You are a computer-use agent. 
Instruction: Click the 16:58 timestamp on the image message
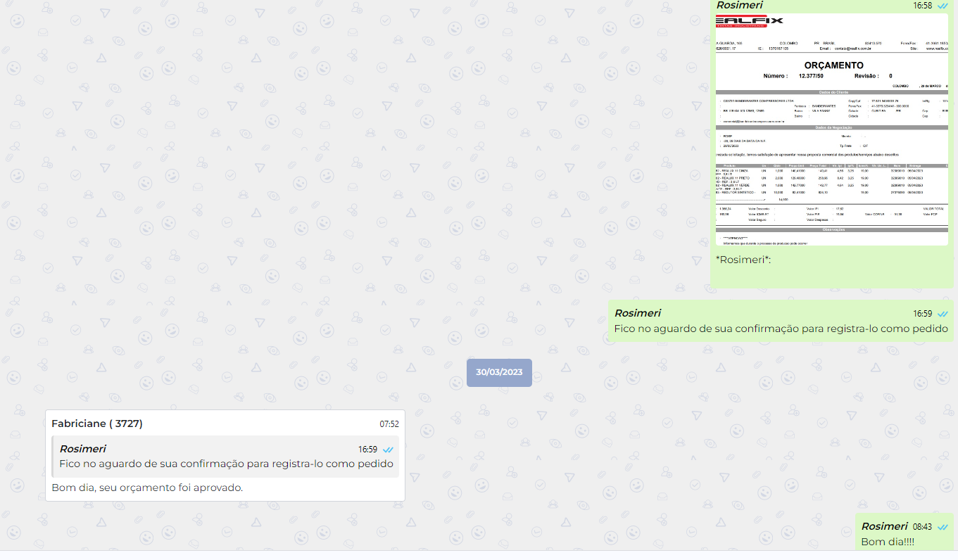pos(922,6)
